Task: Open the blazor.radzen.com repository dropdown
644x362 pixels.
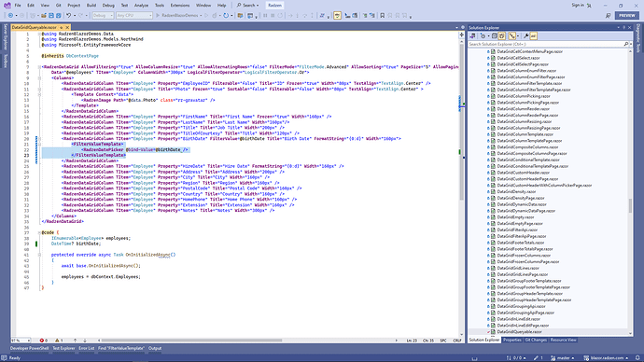Action: pos(607,358)
